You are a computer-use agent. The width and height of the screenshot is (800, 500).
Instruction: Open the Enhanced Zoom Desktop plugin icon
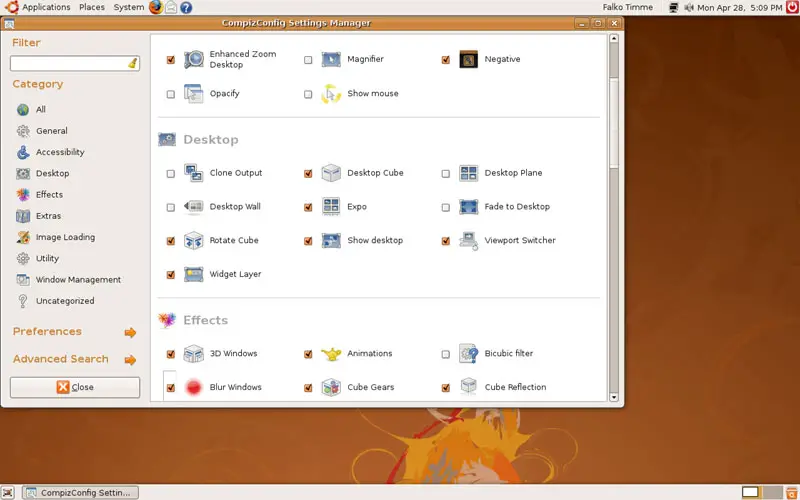pyautogui.click(x=193, y=60)
